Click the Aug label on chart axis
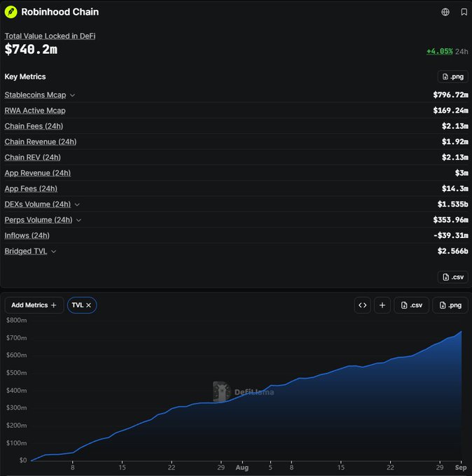 click(242, 468)
